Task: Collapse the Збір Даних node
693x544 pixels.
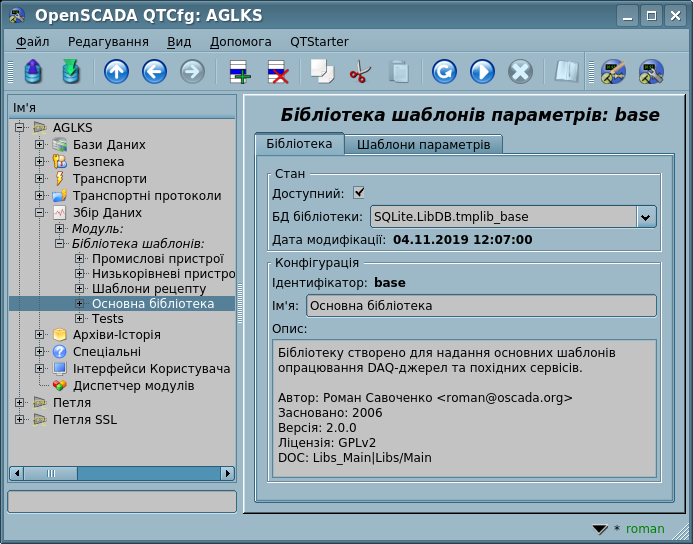Action: [x=39, y=213]
